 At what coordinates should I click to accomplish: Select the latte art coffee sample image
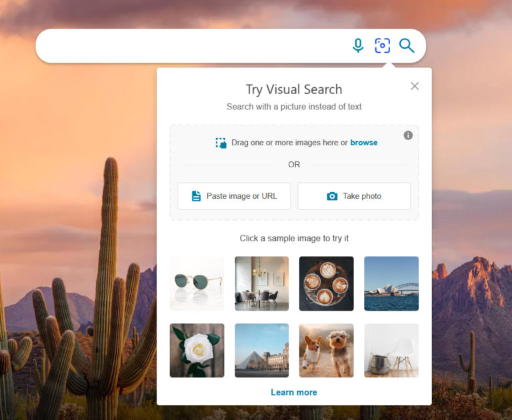[326, 283]
